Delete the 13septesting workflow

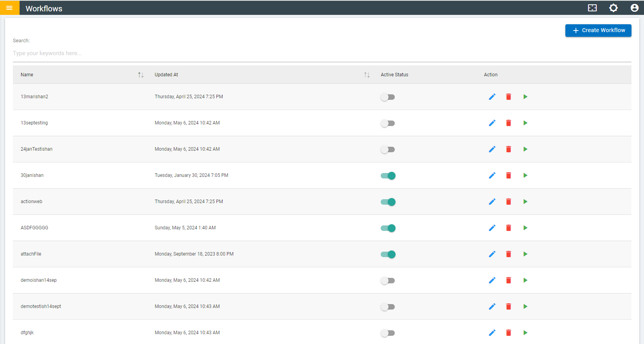click(x=509, y=123)
